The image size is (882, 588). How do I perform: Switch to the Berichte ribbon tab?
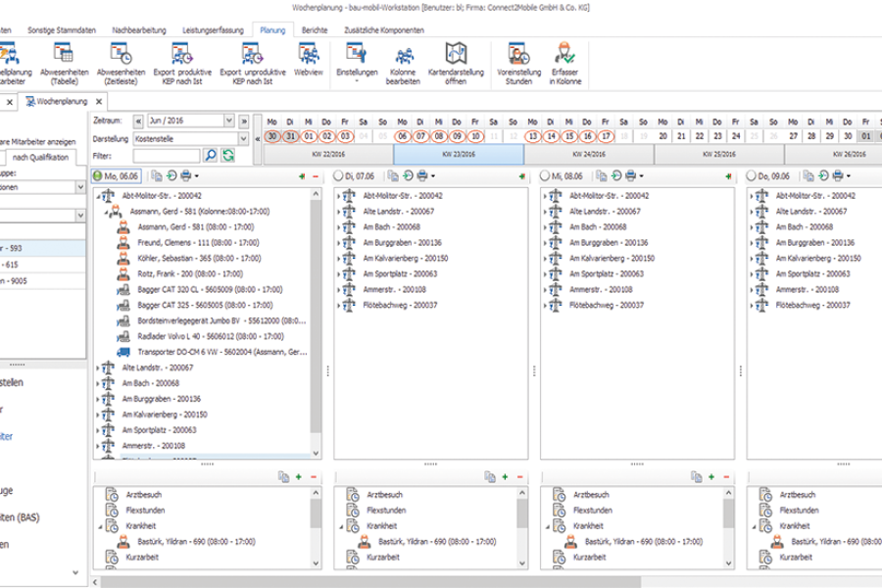click(315, 30)
